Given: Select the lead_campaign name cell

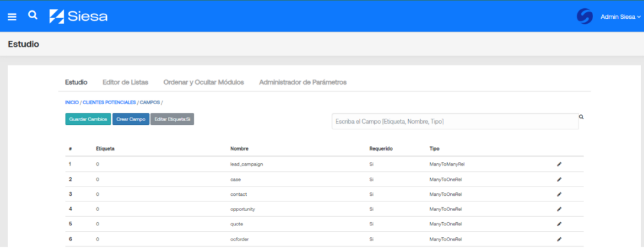Looking at the screenshot, I should pos(247,164).
